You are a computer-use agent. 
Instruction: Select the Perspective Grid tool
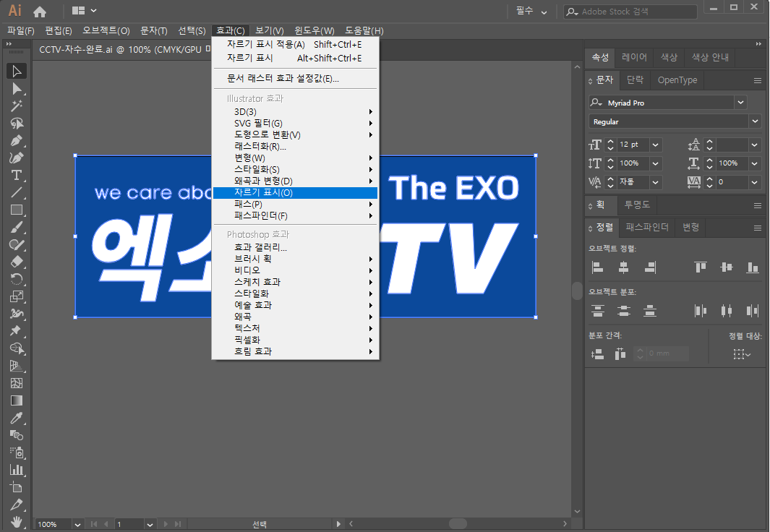pos(16,366)
